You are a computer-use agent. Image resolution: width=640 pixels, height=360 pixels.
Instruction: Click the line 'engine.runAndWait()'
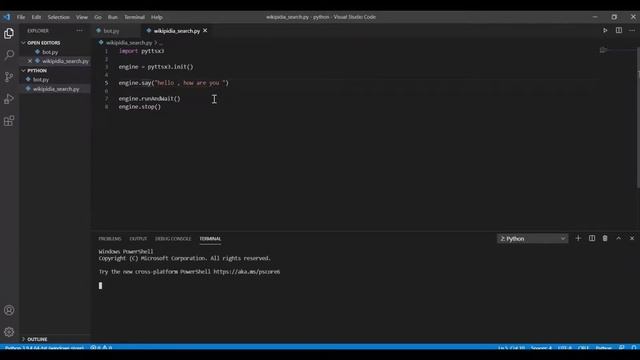149,99
